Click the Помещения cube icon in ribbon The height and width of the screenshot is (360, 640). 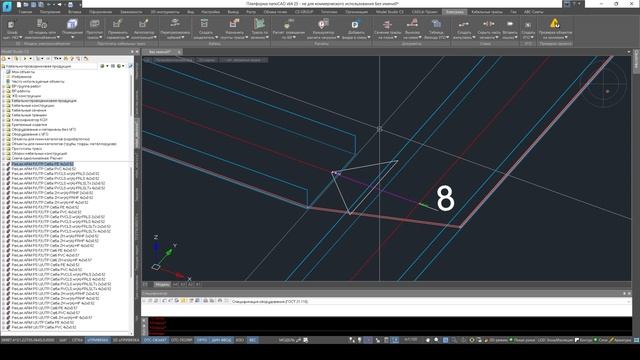72,24
